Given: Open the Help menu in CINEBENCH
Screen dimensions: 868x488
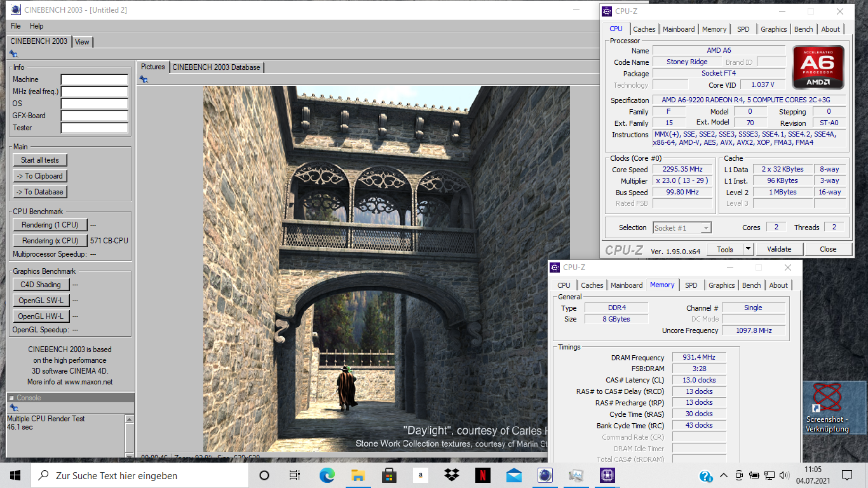Looking at the screenshot, I should pos(37,26).
